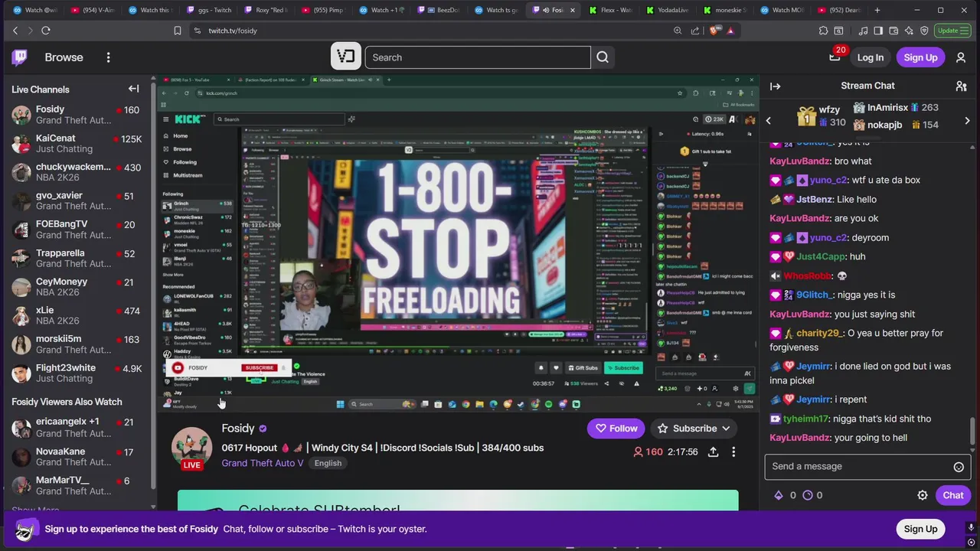This screenshot has height=551, width=980.
Task: Click the zoom magnifier in address bar
Action: [x=678, y=31]
